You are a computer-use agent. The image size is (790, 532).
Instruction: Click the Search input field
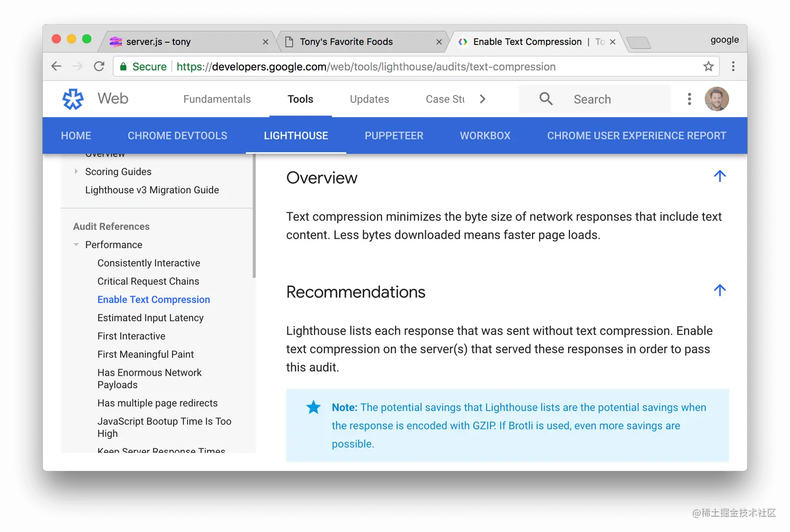(595, 99)
